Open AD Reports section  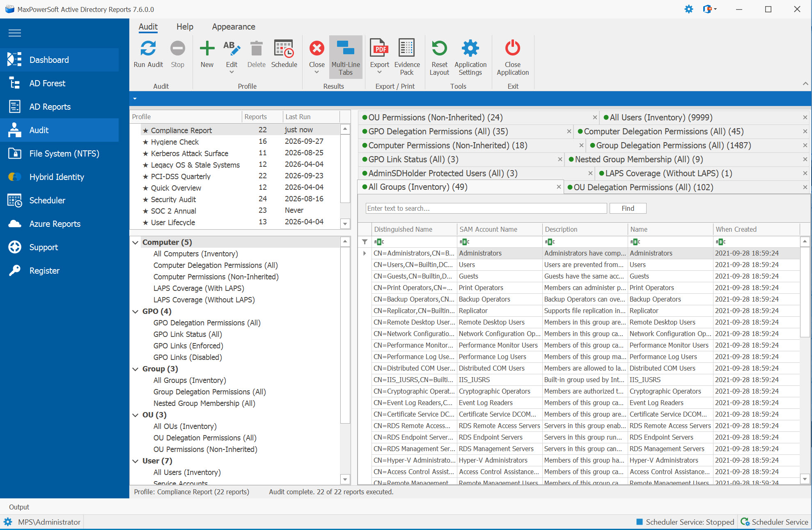click(60, 107)
